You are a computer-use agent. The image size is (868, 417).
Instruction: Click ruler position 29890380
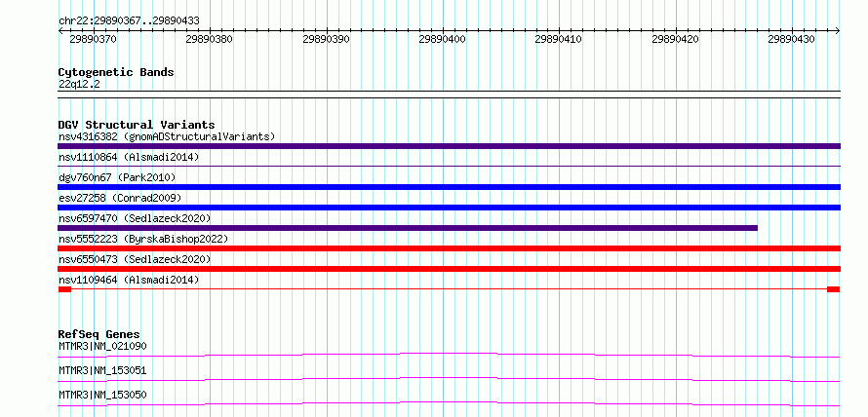210,39
